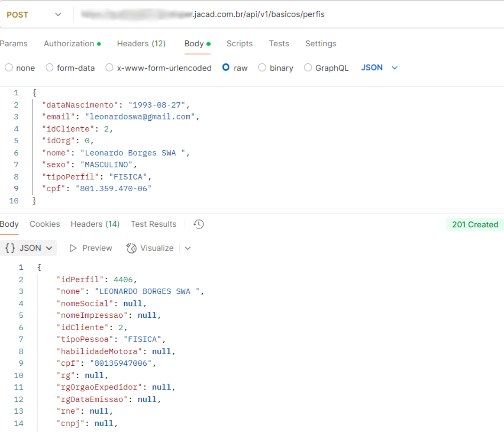Click the "habilidadeMotora" key
The width and height of the screenshot is (504, 435).
(99, 352)
